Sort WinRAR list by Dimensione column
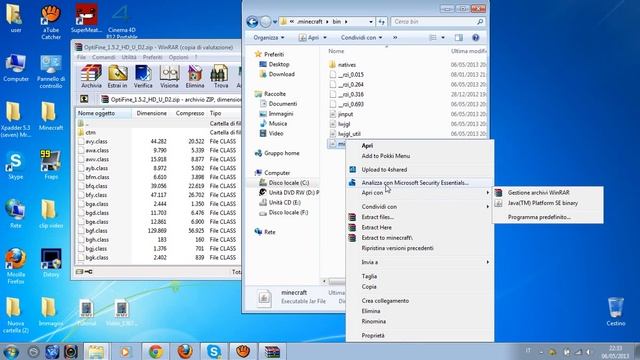 [x=151, y=113]
